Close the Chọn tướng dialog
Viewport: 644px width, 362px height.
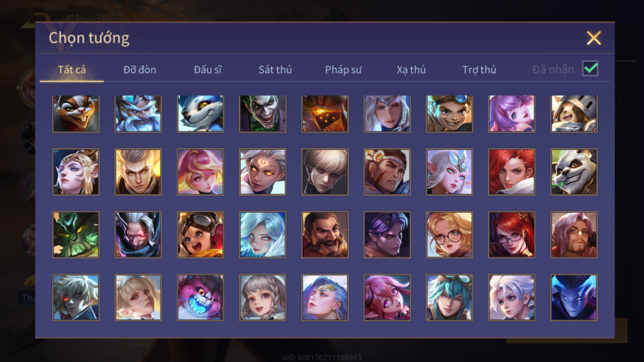(x=594, y=38)
